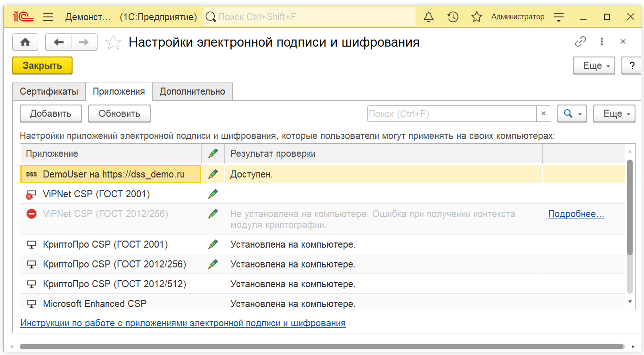This screenshot has width=644, height=355.
Task: Sort by Результат проверки column header
Action: click(x=383, y=153)
